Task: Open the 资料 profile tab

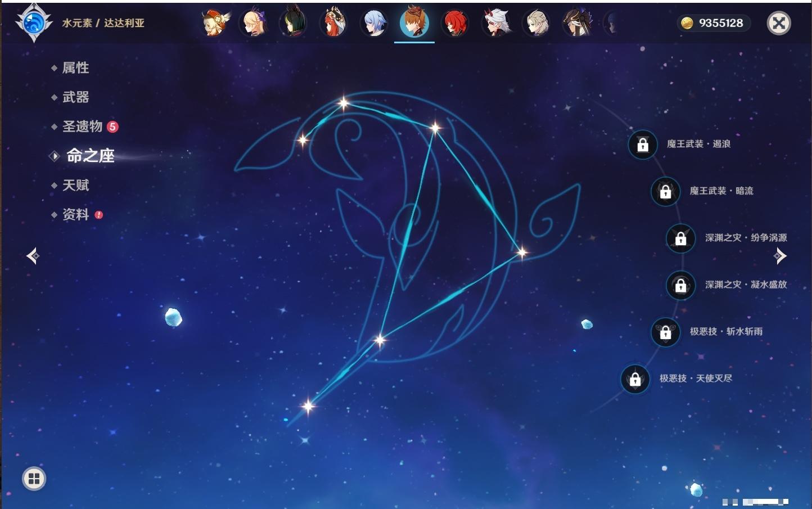Action: pyautogui.click(x=75, y=214)
